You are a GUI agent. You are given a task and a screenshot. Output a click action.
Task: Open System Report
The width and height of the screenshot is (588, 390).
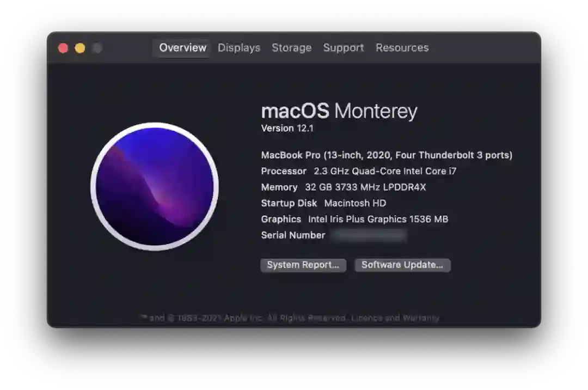click(x=303, y=265)
